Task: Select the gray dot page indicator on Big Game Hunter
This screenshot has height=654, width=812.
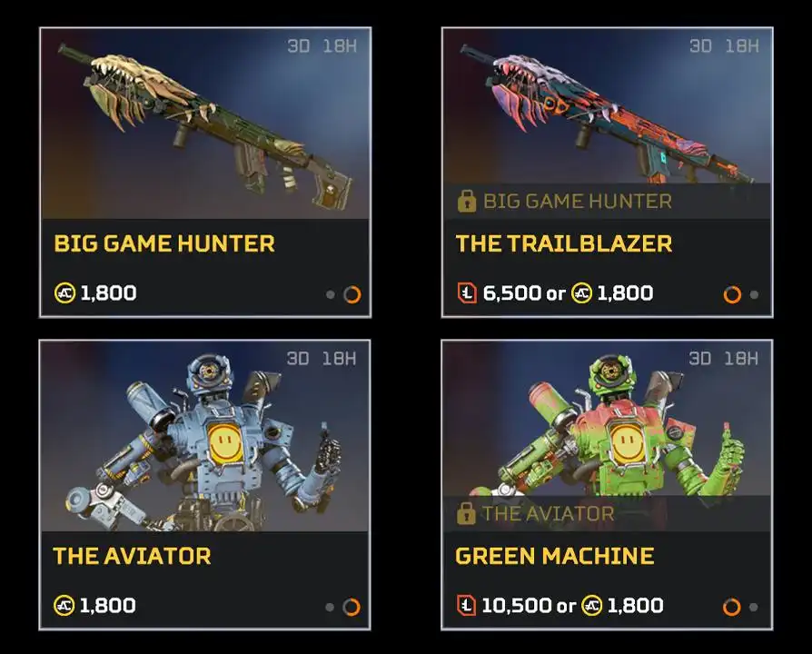Action: [x=331, y=294]
